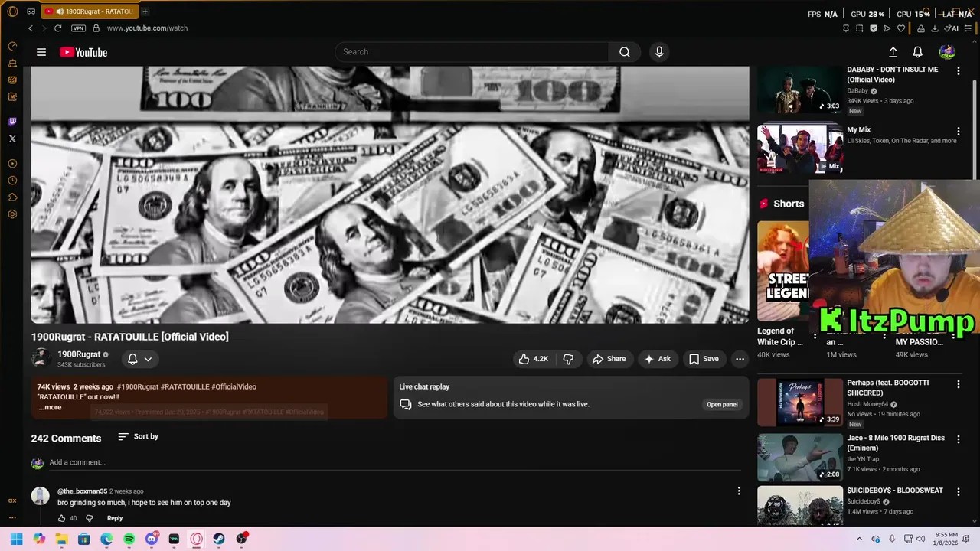Start voice search with microphone icon
980x551 pixels.
659,52
